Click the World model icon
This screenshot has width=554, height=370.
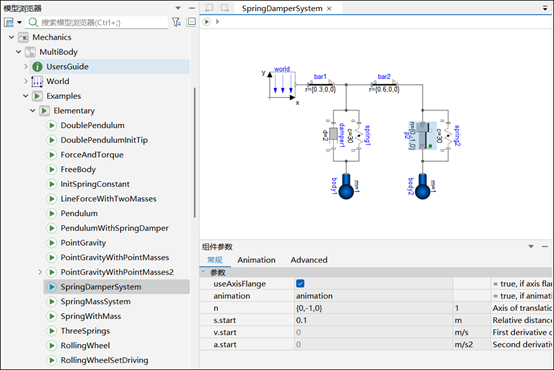pos(37,81)
